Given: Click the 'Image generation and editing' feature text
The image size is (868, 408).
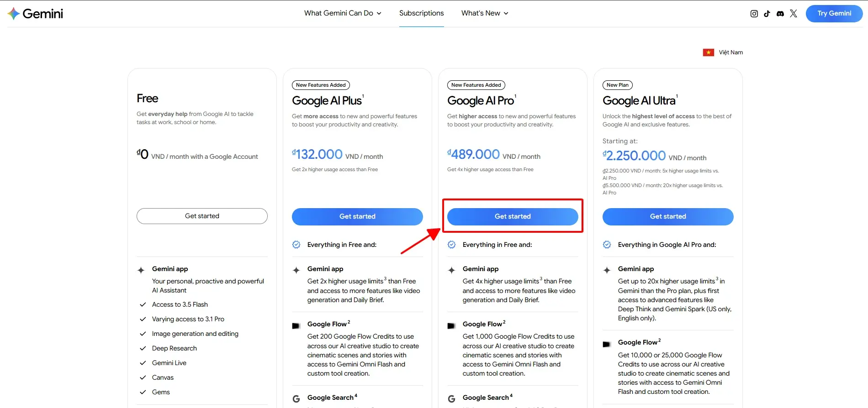Looking at the screenshot, I should (x=195, y=334).
